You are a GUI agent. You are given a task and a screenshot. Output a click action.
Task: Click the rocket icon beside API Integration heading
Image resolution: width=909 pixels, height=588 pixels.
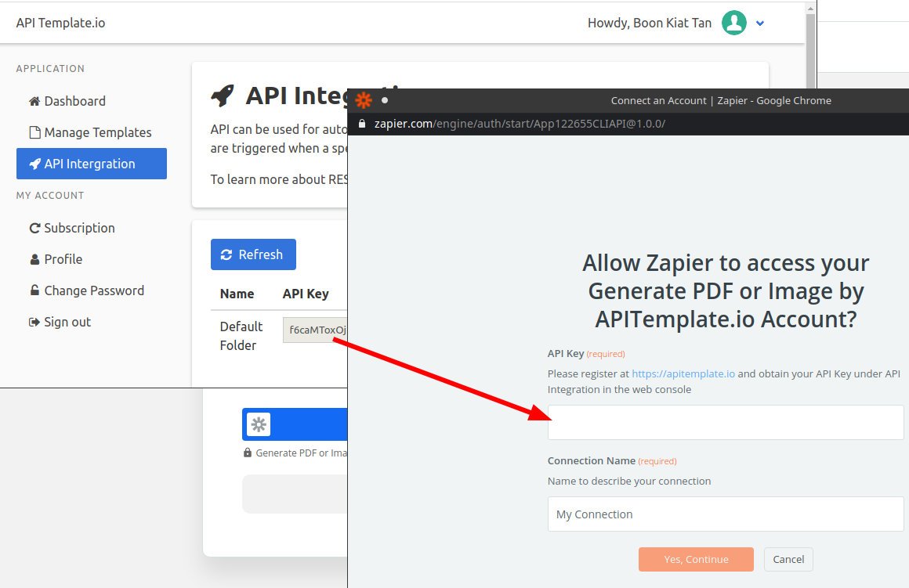click(223, 96)
